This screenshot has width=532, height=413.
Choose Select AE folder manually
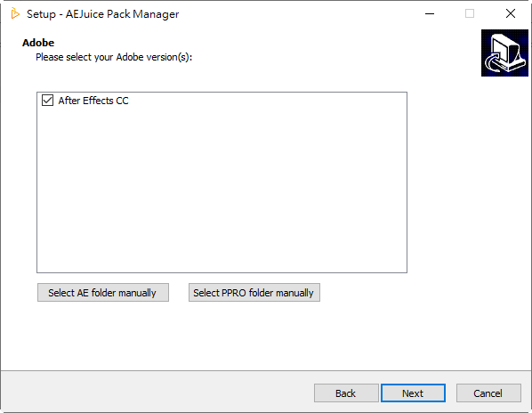103,293
